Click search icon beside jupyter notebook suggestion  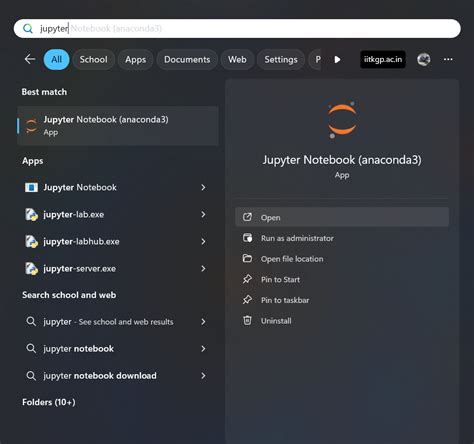point(31,349)
